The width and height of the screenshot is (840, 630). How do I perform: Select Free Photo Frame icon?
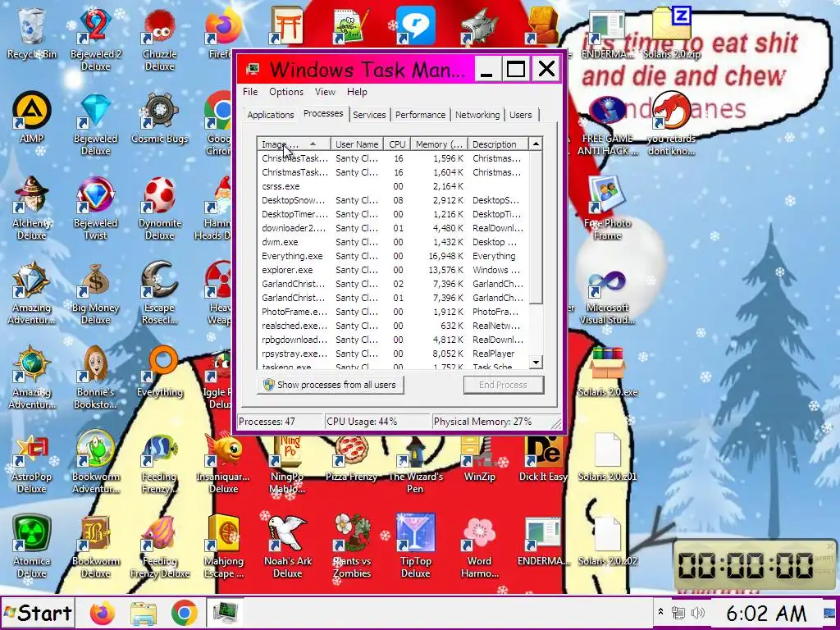(x=608, y=208)
